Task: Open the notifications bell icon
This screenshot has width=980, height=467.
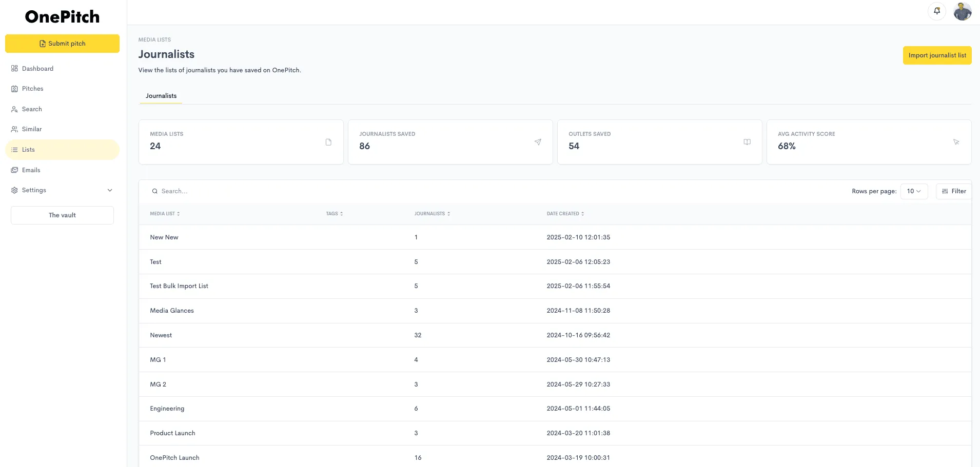Action: click(x=937, y=11)
